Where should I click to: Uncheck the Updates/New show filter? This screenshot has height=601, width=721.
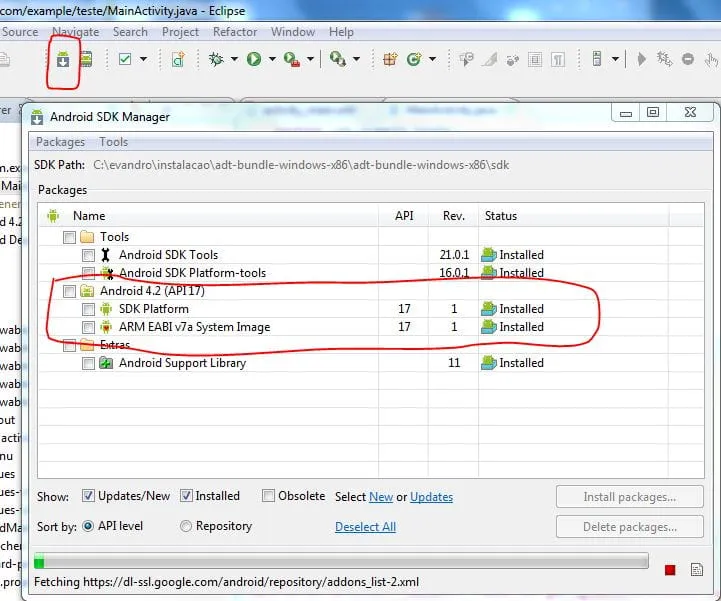88,495
